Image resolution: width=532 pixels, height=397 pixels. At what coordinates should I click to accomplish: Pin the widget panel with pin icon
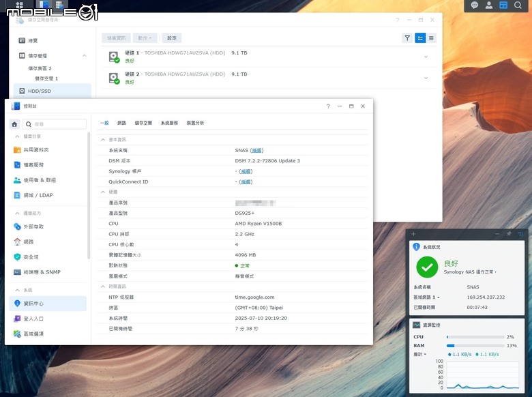tap(509, 234)
